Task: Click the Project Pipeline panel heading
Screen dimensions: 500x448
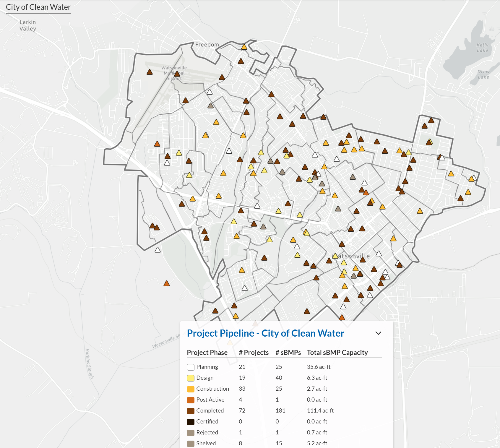Action: coord(265,333)
